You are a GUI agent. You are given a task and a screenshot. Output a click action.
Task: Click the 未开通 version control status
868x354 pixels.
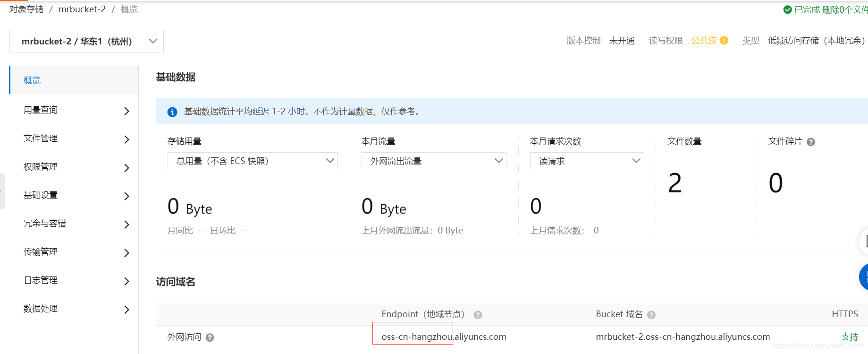coord(622,41)
